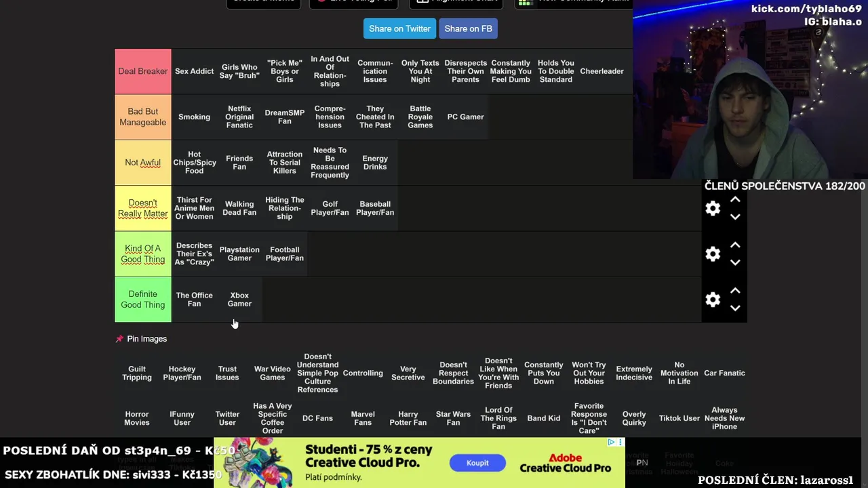Pick War Video Games from the pool
The width and height of the screenshot is (868, 488).
(x=273, y=373)
